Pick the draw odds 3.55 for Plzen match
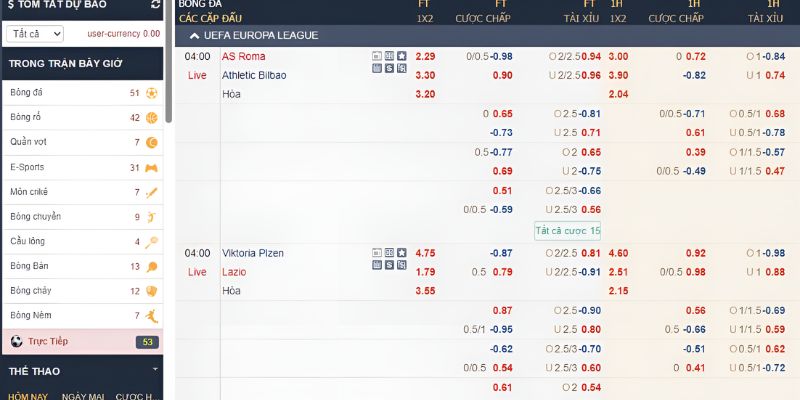800x400 pixels. point(425,291)
